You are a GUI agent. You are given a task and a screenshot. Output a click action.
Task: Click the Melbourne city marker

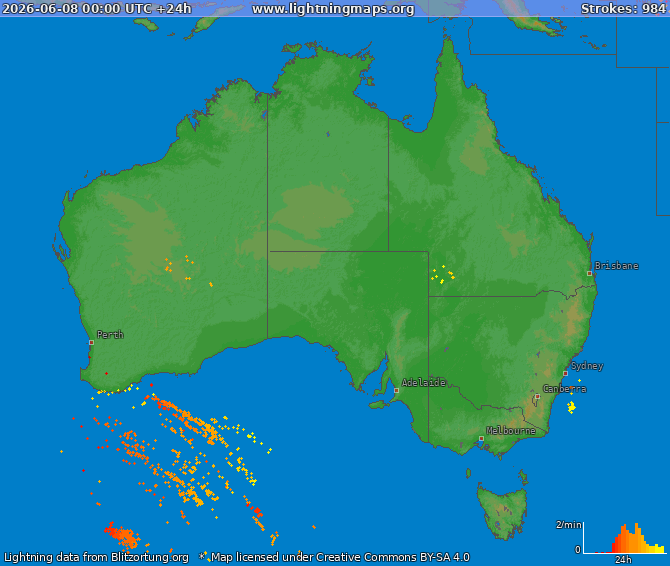(x=481, y=439)
